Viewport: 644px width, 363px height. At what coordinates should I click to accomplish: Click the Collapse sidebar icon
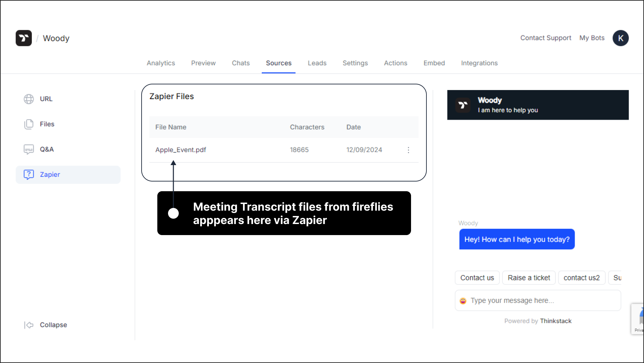(29, 324)
